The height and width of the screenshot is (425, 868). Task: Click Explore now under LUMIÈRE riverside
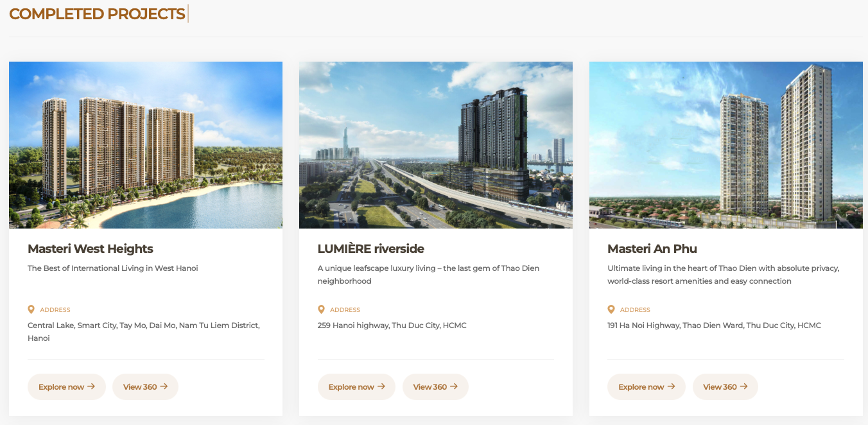(356, 386)
